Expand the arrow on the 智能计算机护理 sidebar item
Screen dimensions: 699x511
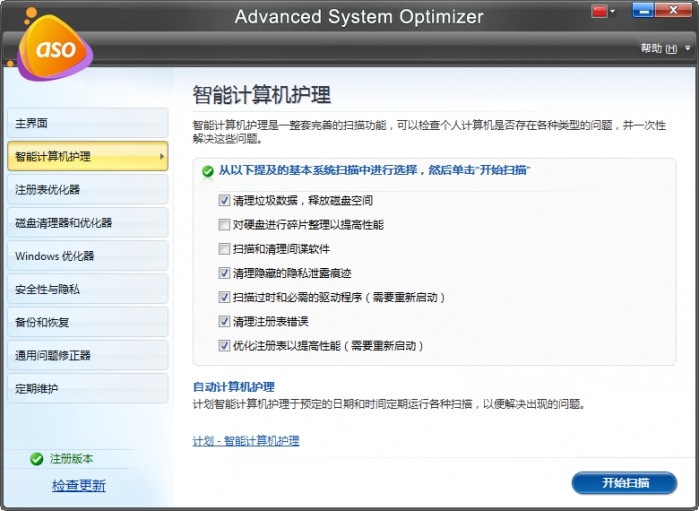click(161, 156)
